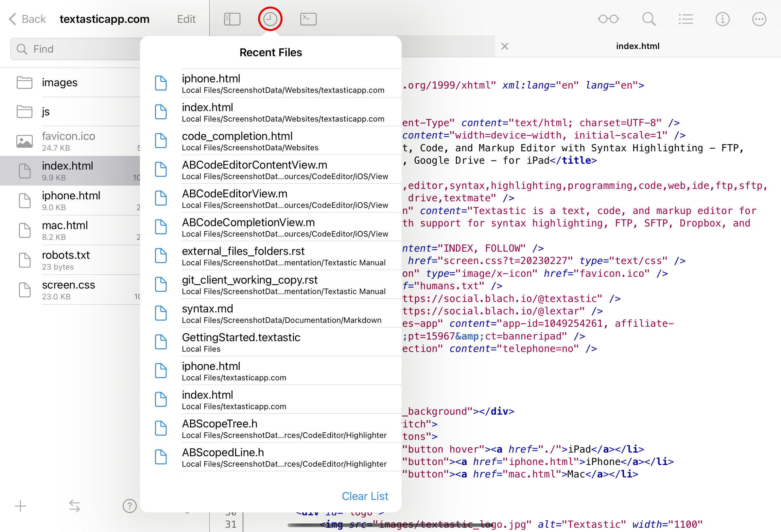This screenshot has height=532, width=781.
Task: Open the js folder
Action: [70, 111]
